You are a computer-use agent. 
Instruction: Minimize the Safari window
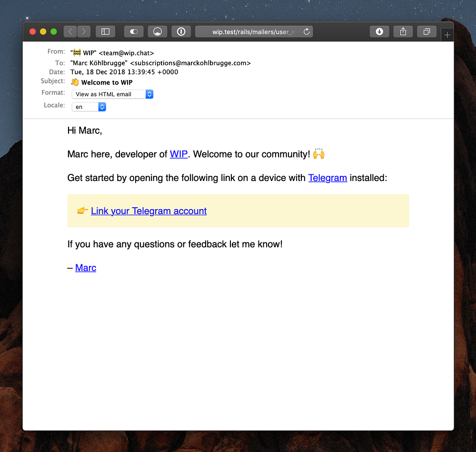tap(43, 31)
